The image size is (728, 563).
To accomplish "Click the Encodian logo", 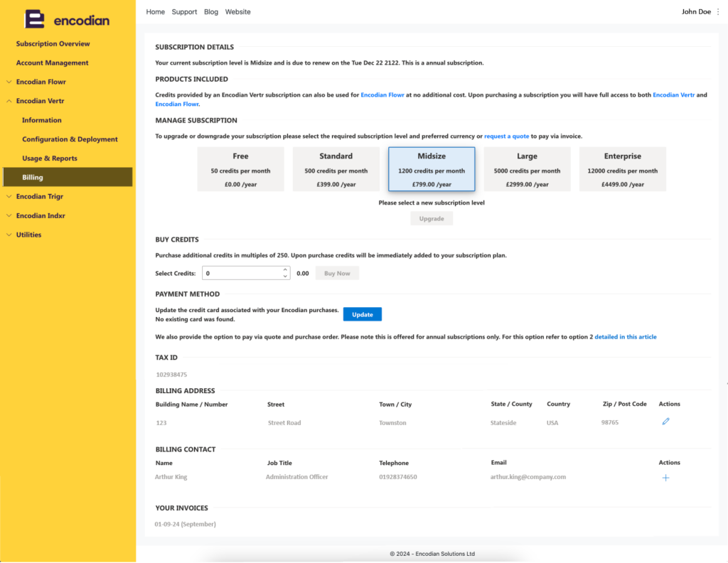I will (x=68, y=19).
